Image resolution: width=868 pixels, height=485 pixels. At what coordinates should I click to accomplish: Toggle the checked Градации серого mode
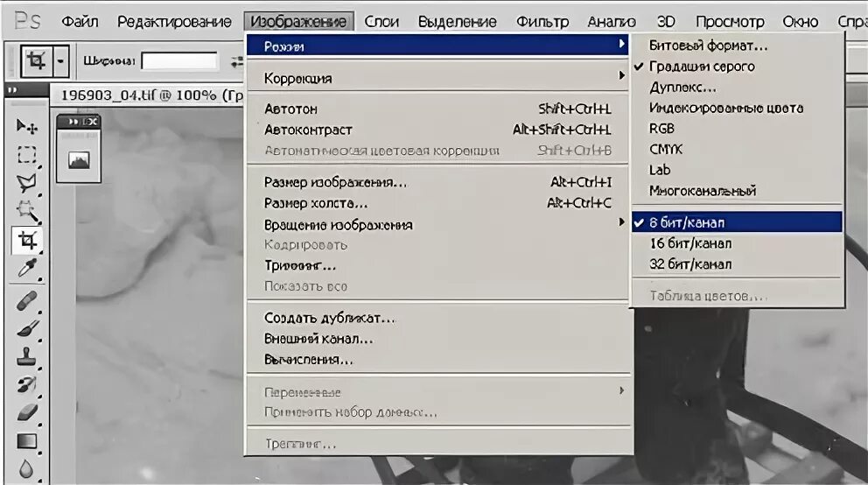pyautogui.click(x=738, y=67)
